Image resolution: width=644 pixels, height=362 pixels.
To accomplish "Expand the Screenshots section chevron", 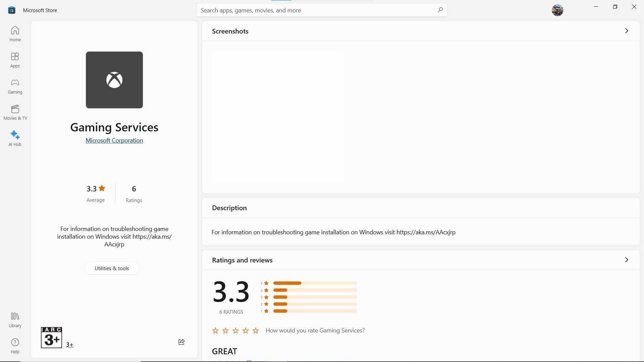I will (x=626, y=31).
